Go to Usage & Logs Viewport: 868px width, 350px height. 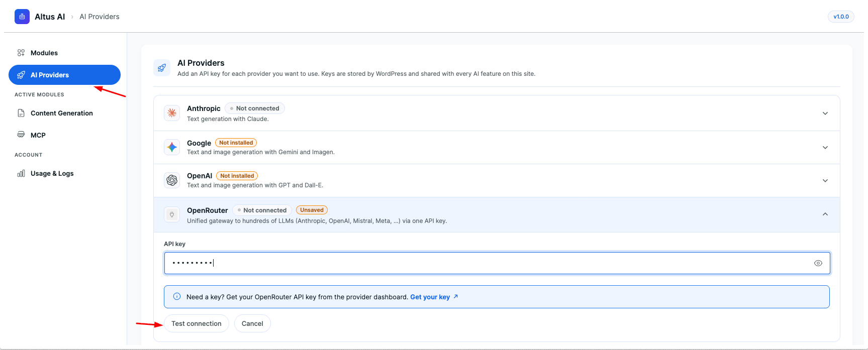click(x=64, y=173)
